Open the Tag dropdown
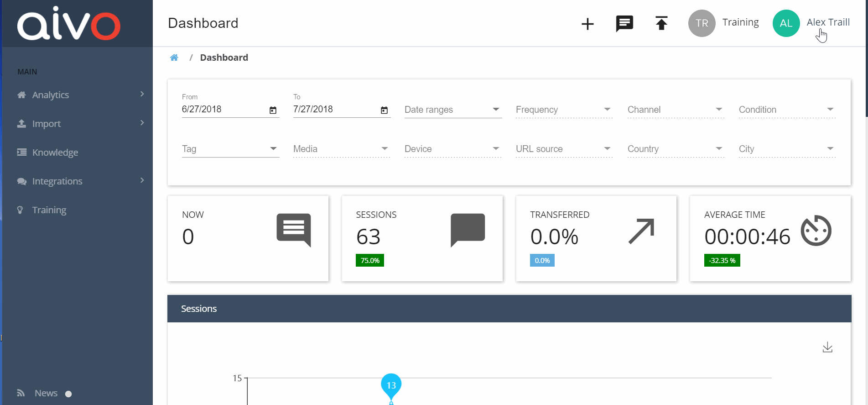Screen dimensions: 868x405 [230, 149]
